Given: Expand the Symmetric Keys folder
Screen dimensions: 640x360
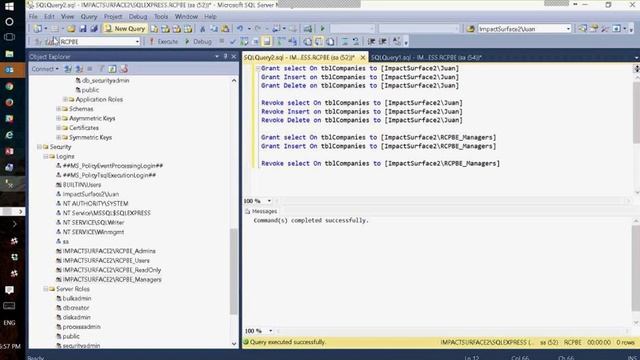Looking at the screenshot, I should click(x=58, y=137).
